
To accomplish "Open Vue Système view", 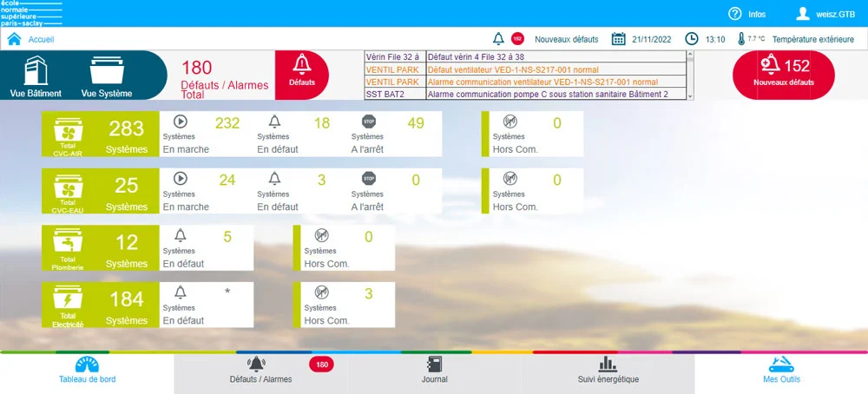I will click(x=107, y=76).
